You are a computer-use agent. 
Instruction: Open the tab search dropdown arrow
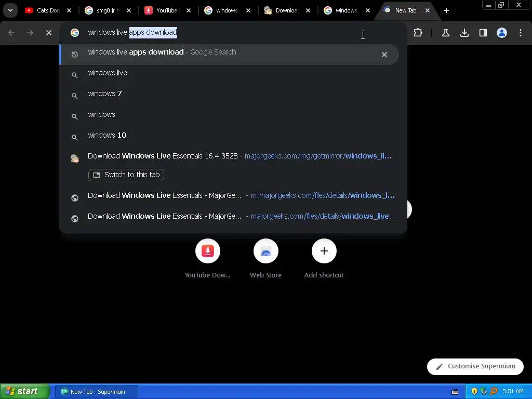tap(10, 10)
